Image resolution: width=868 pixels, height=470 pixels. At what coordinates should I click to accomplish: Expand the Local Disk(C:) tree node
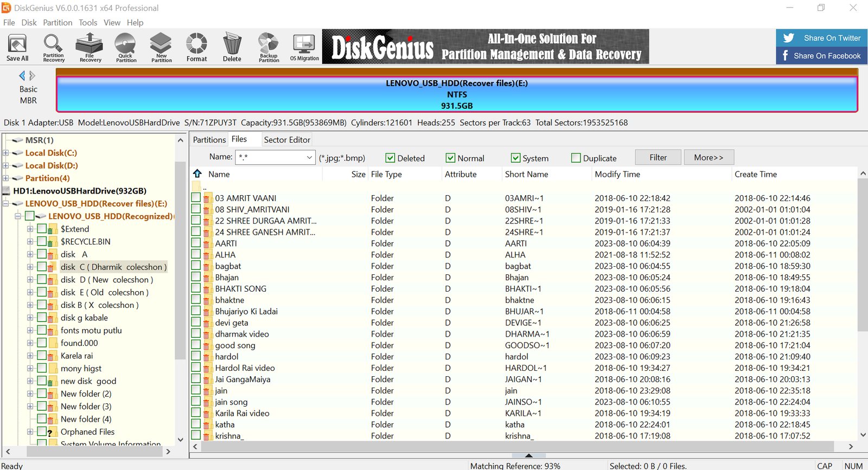(6, 153)
